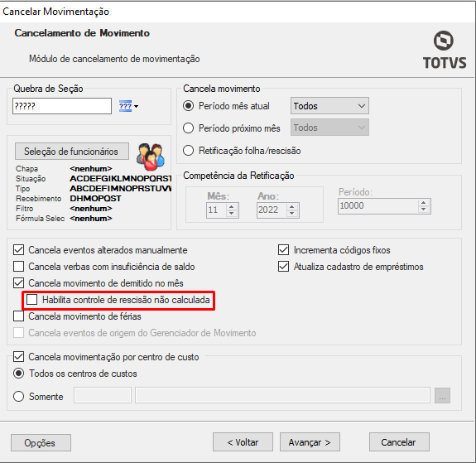Image resolution: width=476 pixels, height=463 pixels.
Task: Select Retificação folha/rescisão radio option
Action: [188, 151]
